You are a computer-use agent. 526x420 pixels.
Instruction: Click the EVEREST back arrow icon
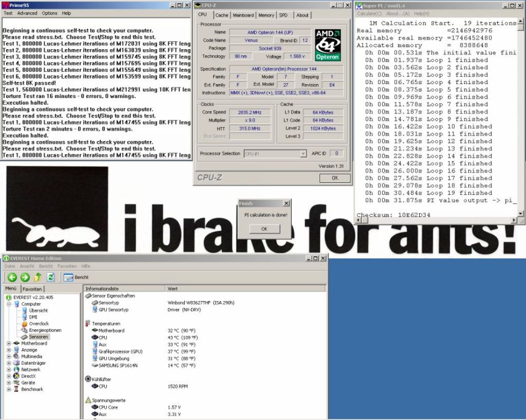coord(12,277)
